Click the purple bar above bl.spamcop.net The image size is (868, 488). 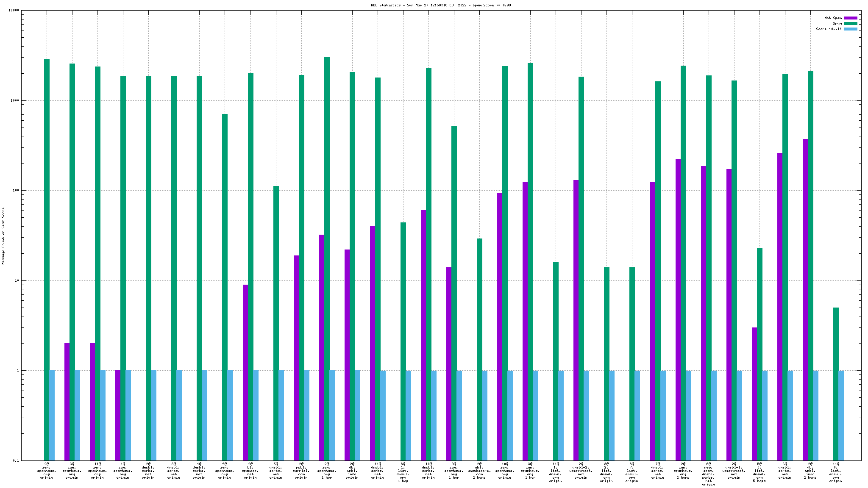[245, 372]
